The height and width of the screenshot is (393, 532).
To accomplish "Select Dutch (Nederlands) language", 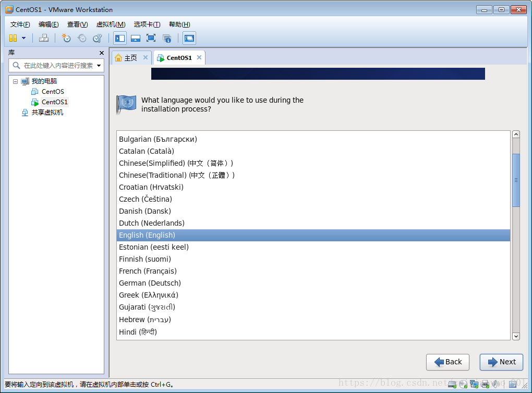I will tap(313, 223).
